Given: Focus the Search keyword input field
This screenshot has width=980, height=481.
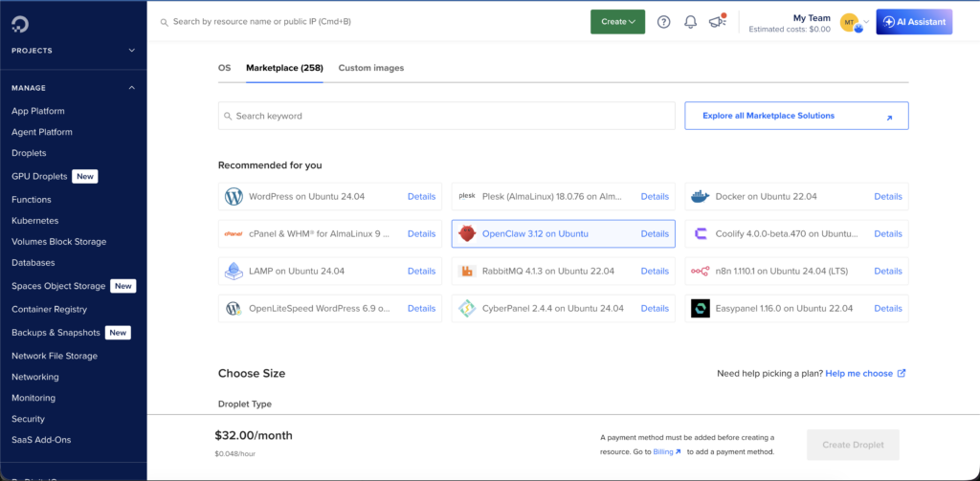Looking at the screenshot, I should click(446, 117).
